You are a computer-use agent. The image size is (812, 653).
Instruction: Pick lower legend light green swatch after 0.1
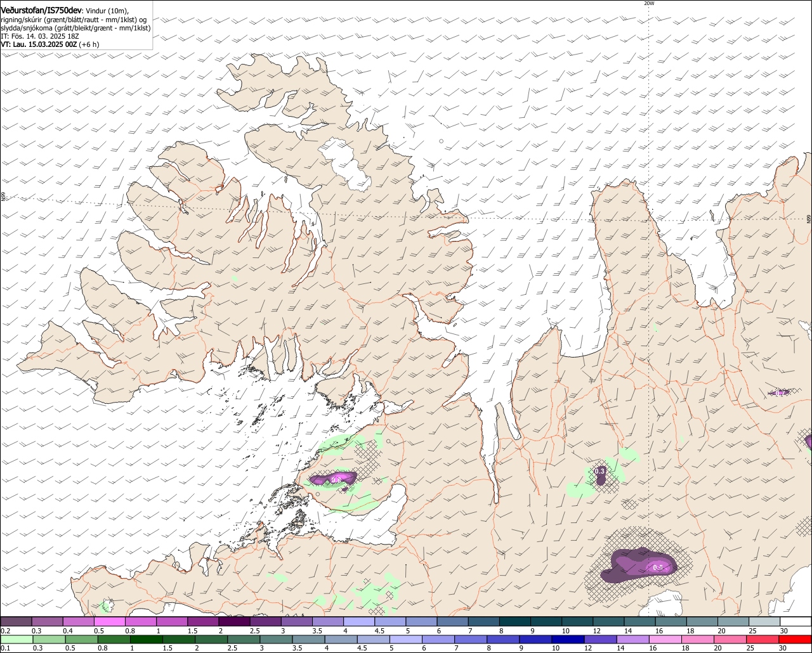click(17, 639)
